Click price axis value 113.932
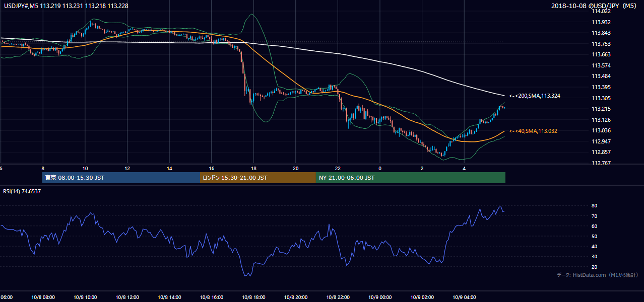Screen dimensions: 644x302 pos(601,22)
